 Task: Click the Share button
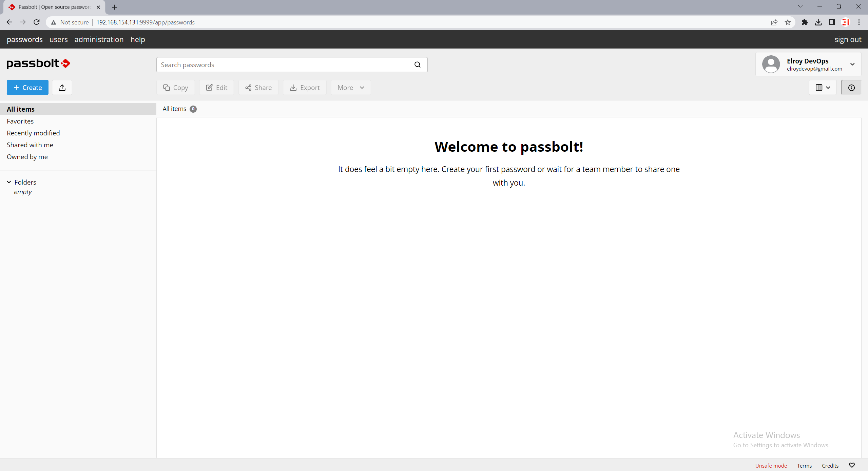(258, 88)
